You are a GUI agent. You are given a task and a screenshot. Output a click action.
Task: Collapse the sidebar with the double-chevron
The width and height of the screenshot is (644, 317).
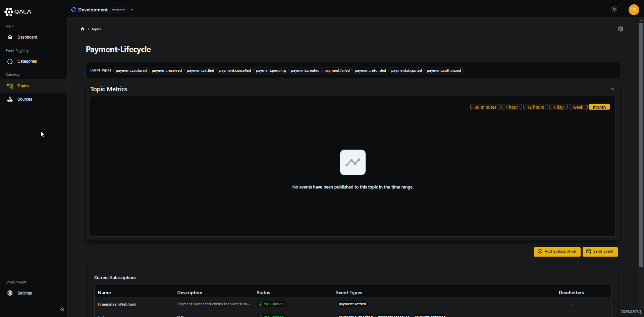point(62,309)
